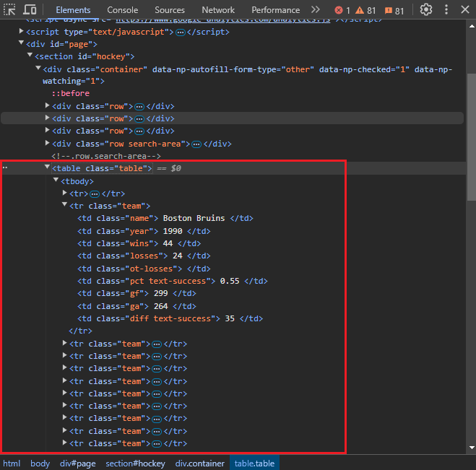Screen dimensions: 476x470
Task: Switch to the Network tab
Action: [218, 10]
